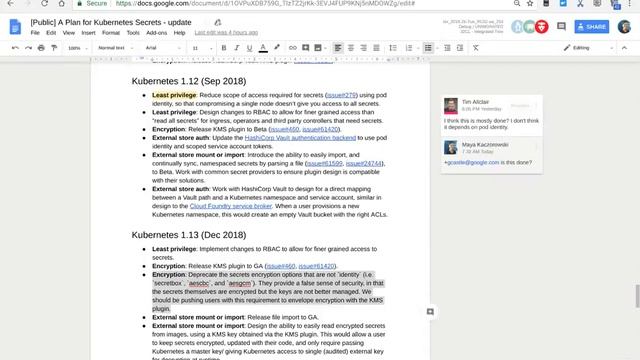Expand bulleted list options arrow
This screenshot has width=640, height=360.
tap(437, 48)
